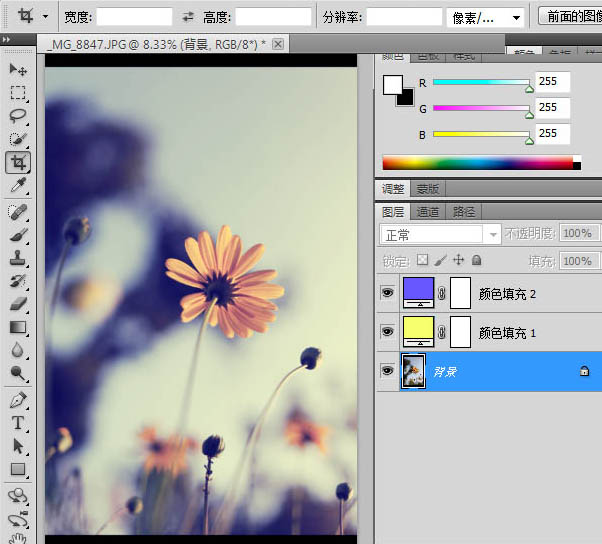Select the Horizontal Type tool
This screenshot has width=602, height=544.
(x=18, y=422)
